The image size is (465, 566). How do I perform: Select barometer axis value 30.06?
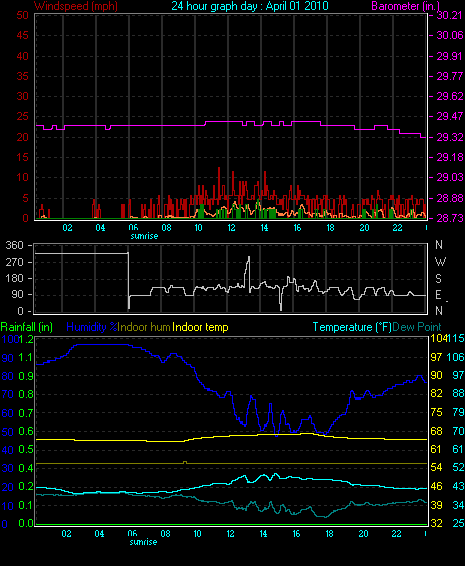click(x=449, y=35)
